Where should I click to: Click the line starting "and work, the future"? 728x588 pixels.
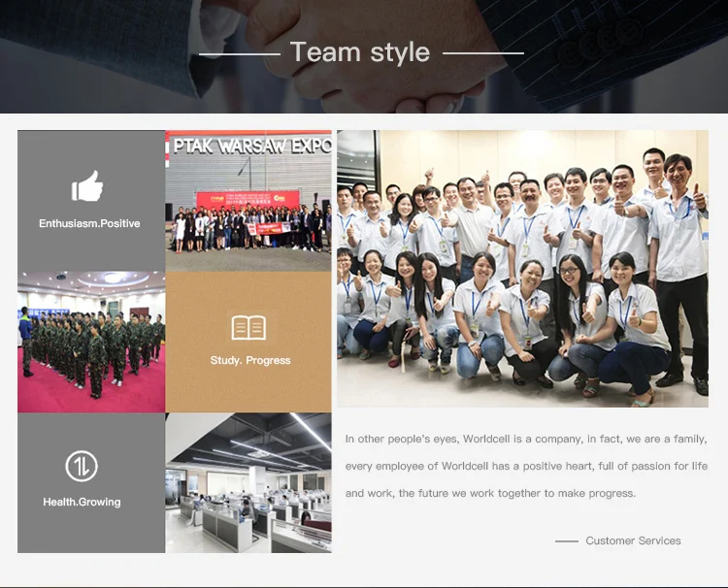490,494
